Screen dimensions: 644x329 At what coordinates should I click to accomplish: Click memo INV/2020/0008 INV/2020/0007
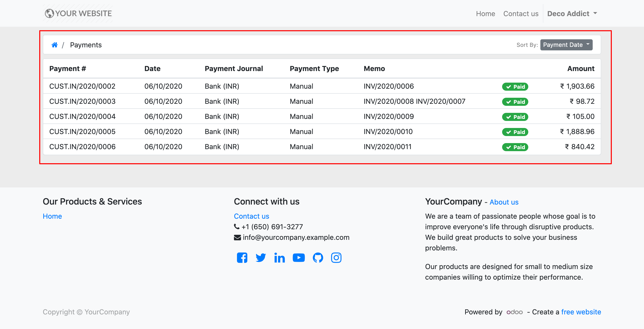tap(415, 101)
